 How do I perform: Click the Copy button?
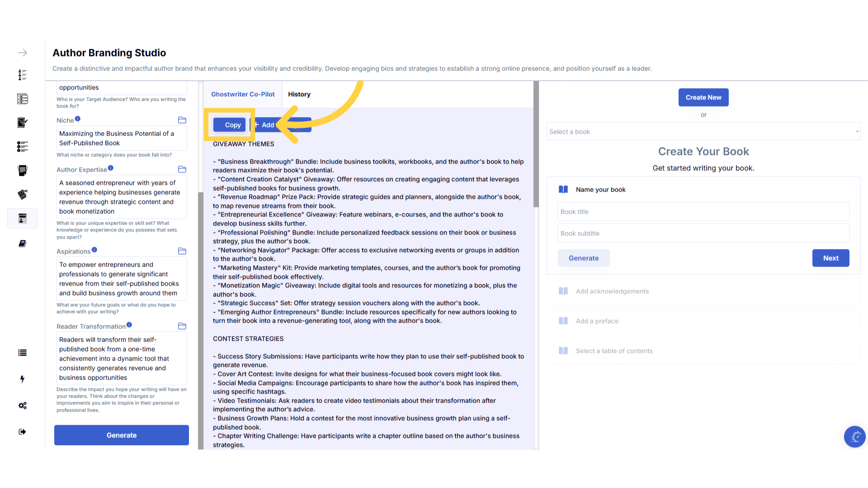pos(230,125)
